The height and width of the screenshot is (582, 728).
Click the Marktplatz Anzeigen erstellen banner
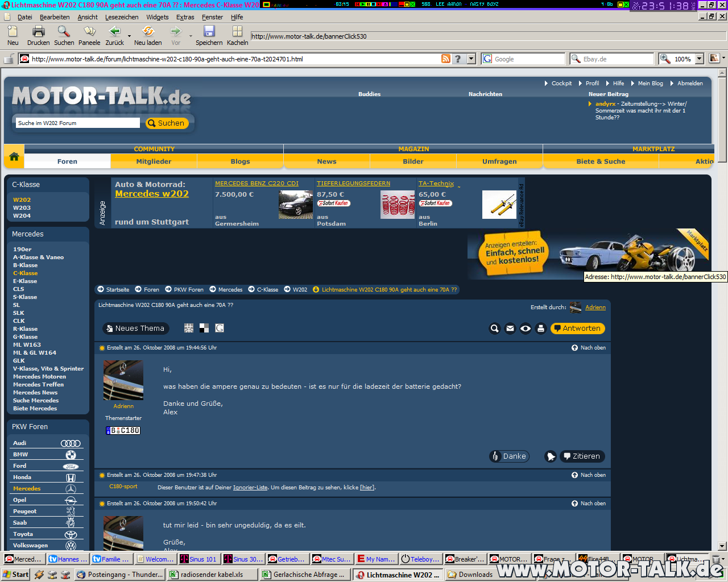[589, 255]
